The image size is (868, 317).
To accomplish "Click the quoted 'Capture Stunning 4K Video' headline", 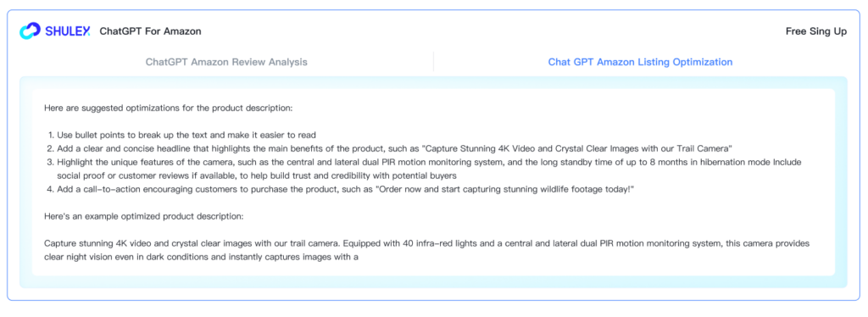I will (x=578, y=149).
